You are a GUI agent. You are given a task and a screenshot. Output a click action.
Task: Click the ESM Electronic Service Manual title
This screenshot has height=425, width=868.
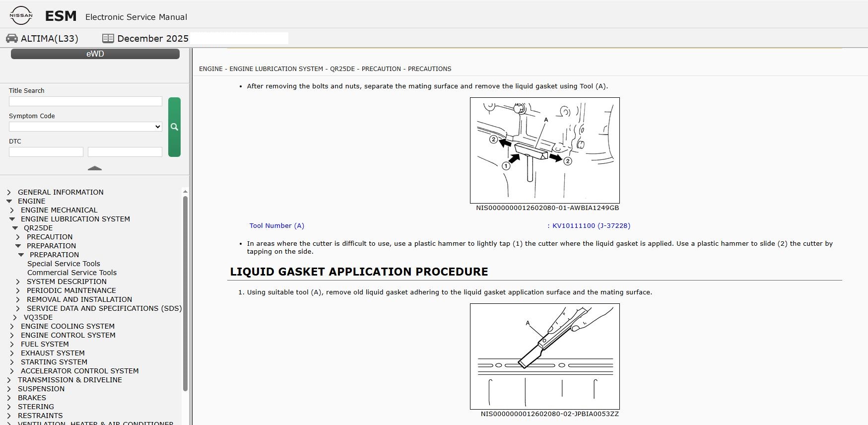[116, 16]
